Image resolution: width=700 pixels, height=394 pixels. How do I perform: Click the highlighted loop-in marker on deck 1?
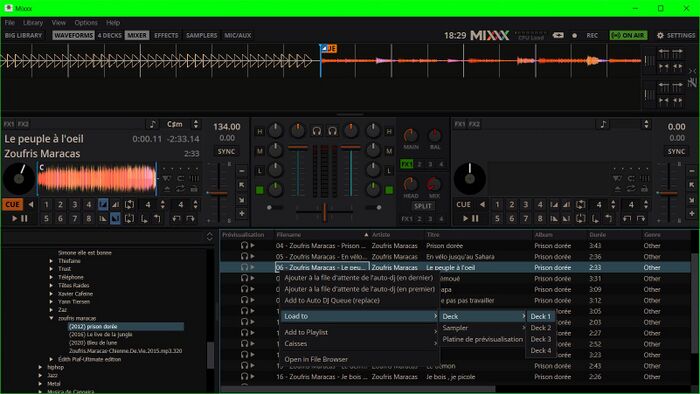[103, 204]
